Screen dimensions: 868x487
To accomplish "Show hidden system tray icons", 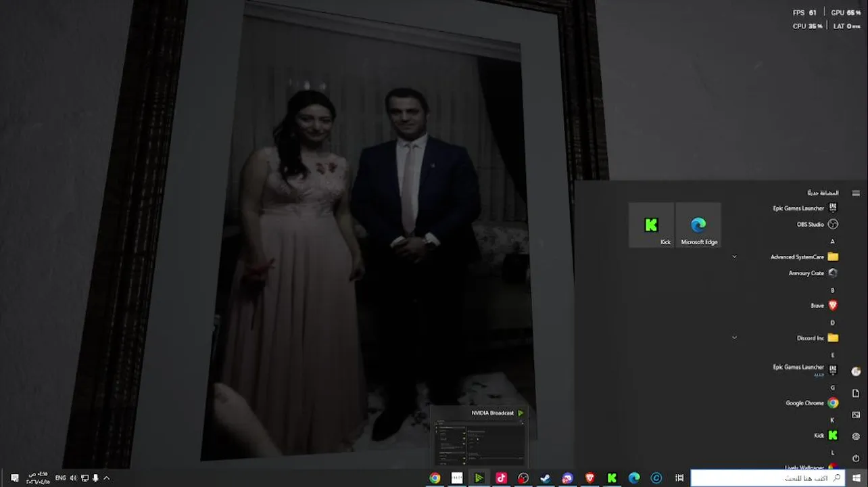I will tap(106, 478).
